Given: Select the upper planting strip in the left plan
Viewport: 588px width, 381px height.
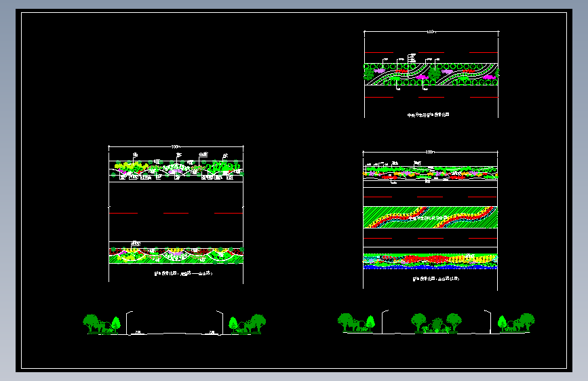Looking at the screenshot, I should pyautogui.click(x=176, y=169).
